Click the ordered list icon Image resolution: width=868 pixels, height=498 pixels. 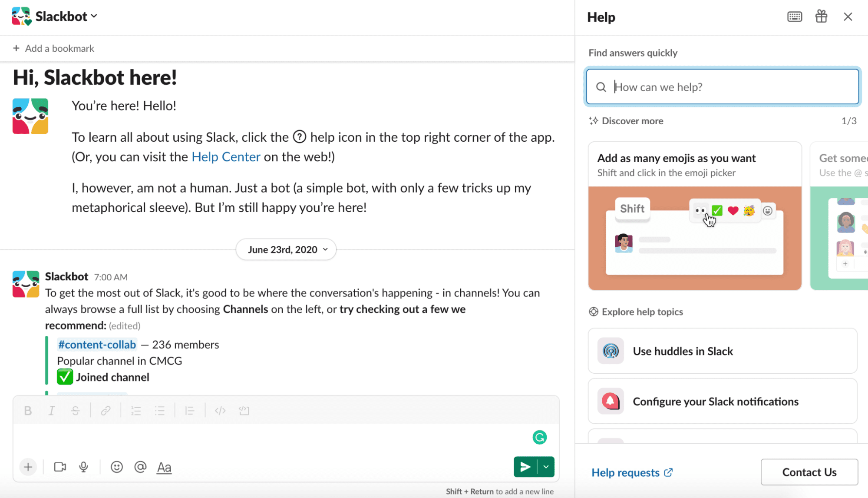[x=136, y=411]
